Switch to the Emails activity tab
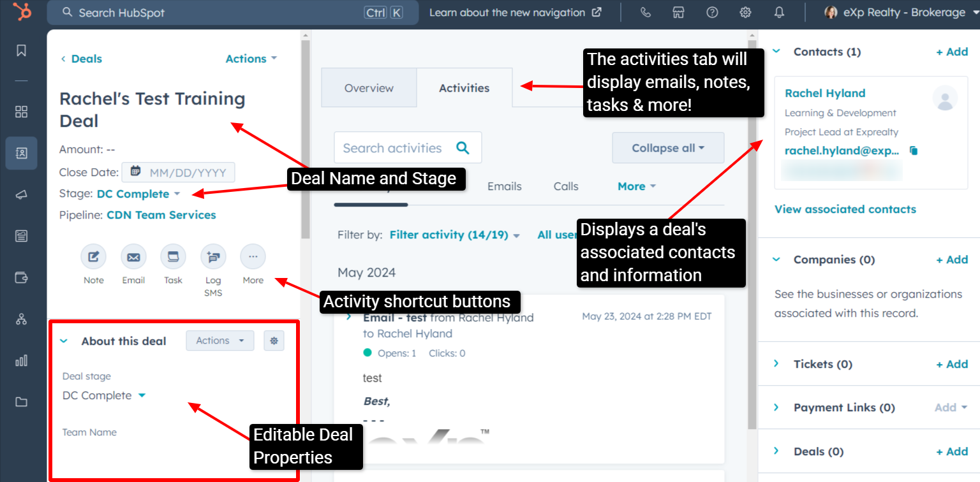 [504, 186]
